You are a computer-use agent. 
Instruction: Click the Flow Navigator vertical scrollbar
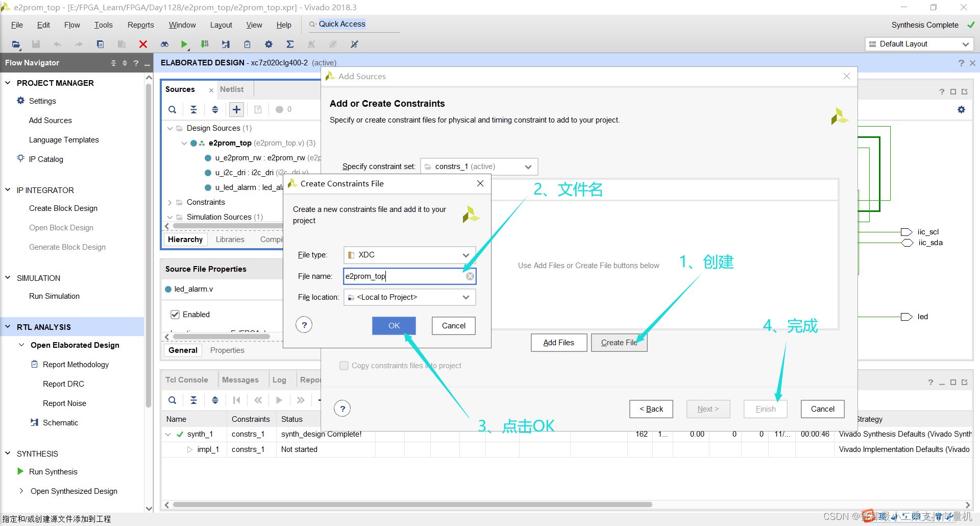click(149, 245)
